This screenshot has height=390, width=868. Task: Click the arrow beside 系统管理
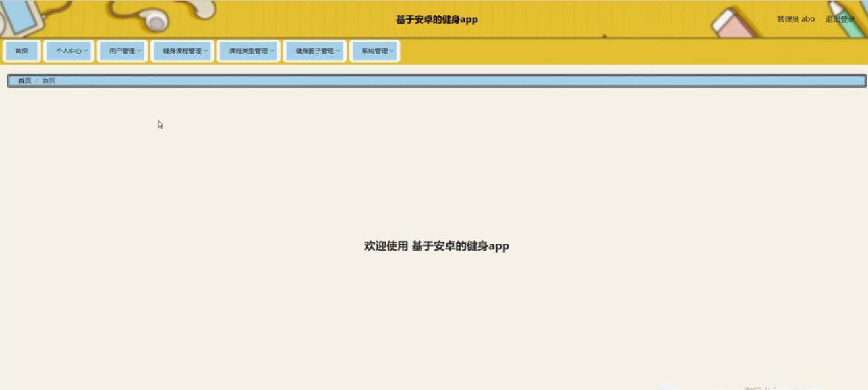point(392,51)
